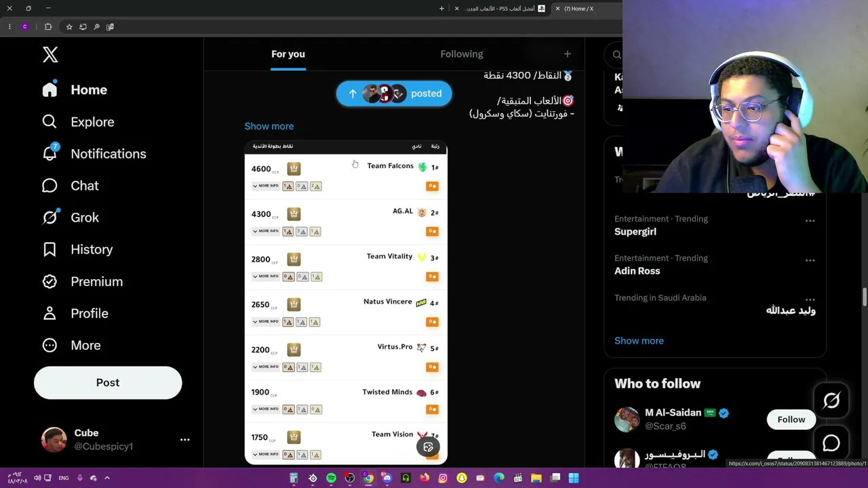Click the edit image icon on the rankings picture
Image resolution: width=868 pixels, height=488 pixels.
(x=428, y=447)
